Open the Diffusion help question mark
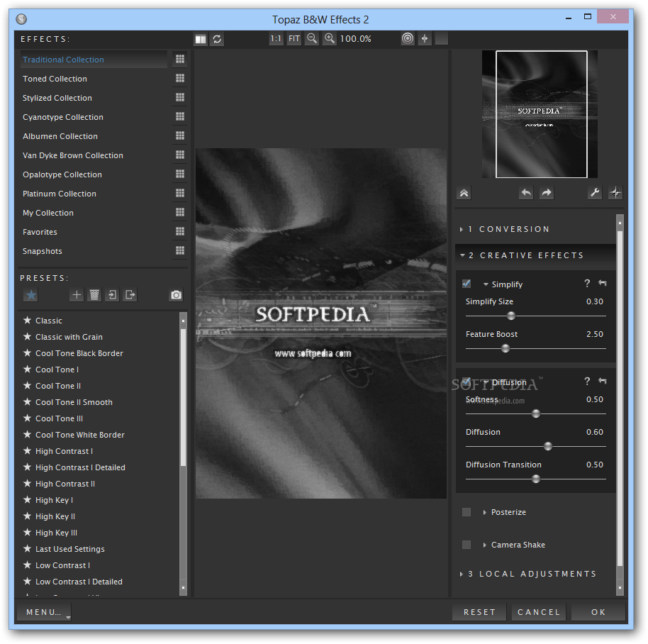The height and width of the screenshot is (644, 648). coord(587,381)
